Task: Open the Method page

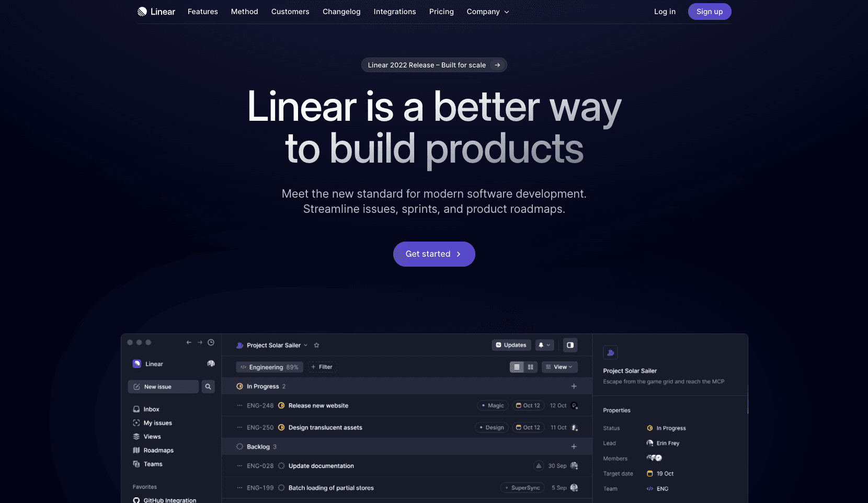Action: pos(245,12)
